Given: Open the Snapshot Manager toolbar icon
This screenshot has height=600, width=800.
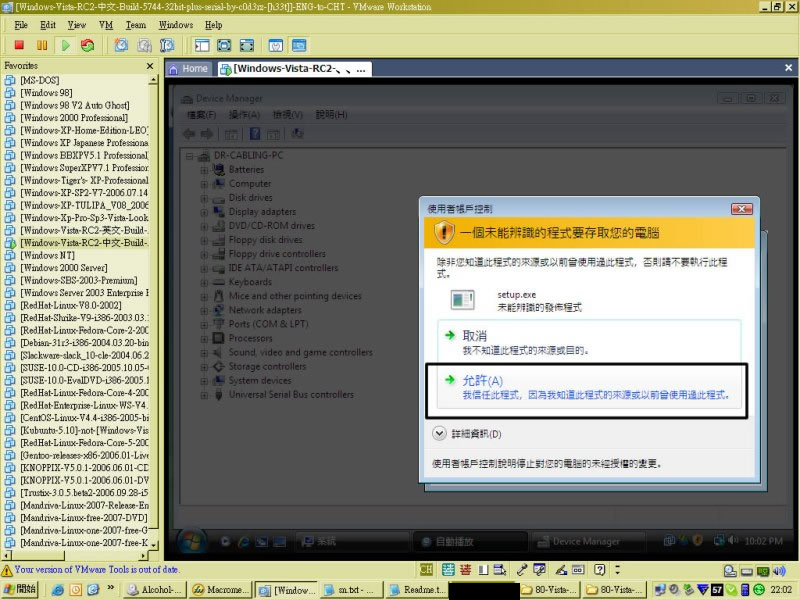Looking at the screenshot, I should (x=167, y=45).
